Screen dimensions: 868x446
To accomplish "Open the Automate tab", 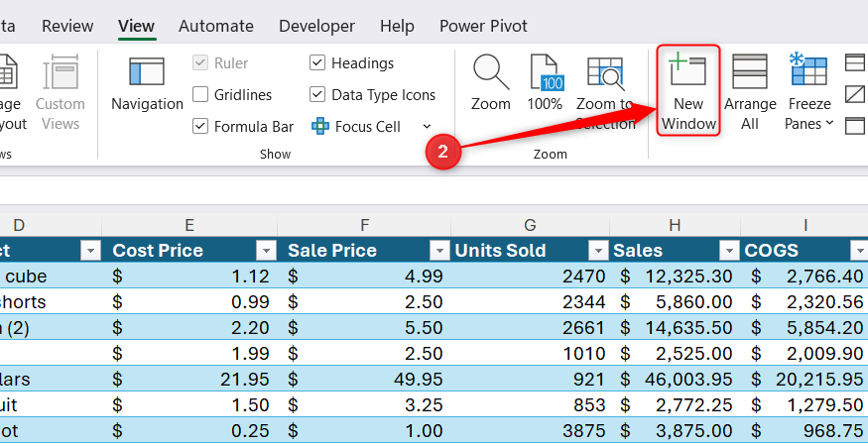I will [216, 26].
